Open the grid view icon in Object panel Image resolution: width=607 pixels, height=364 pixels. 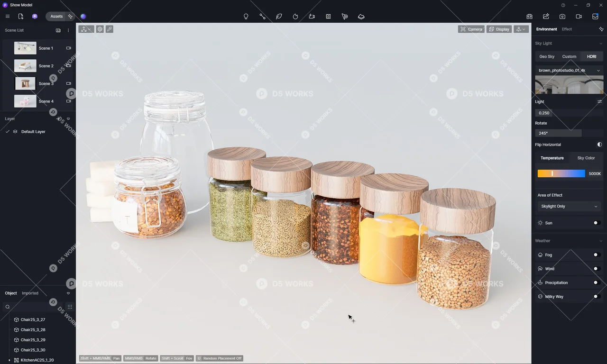coord(70,307)
